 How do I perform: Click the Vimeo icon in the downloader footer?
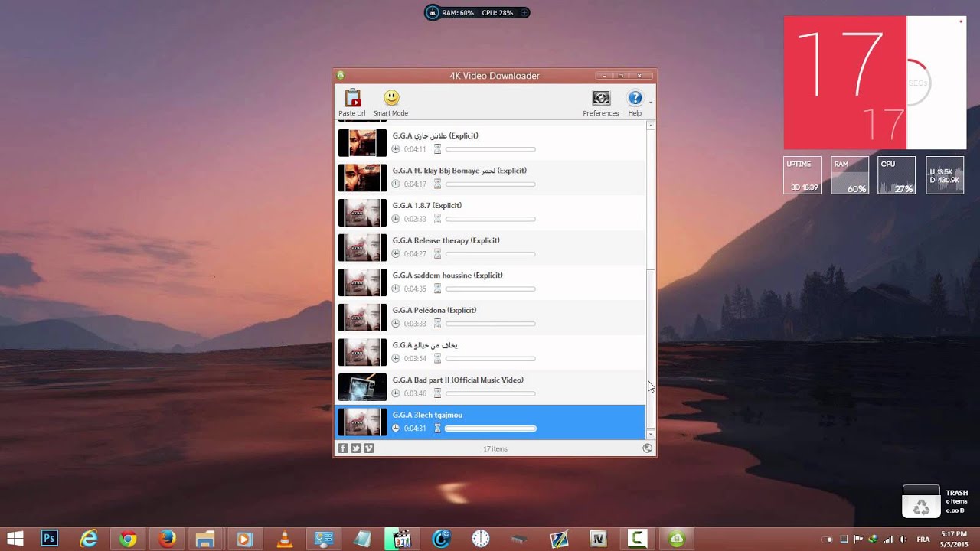tap(369, 448)
